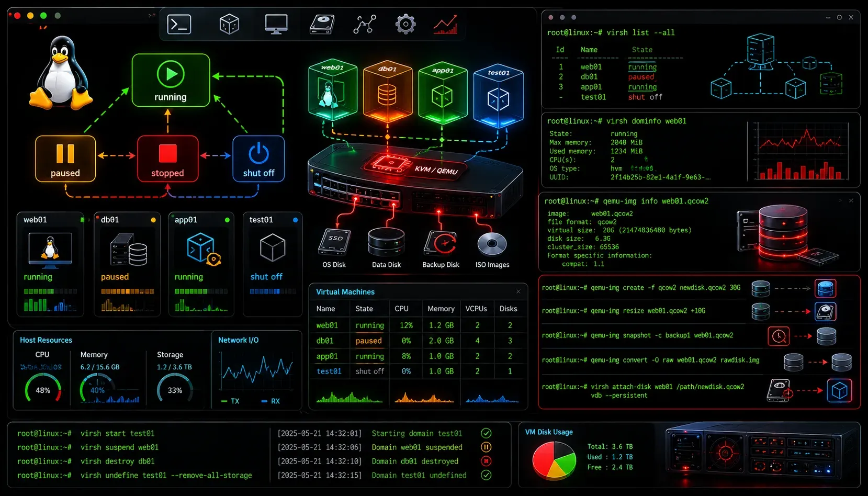Viewport: 868px width, 496px height.
Task: Click the blue shut off power button
Action: click(x=258, y=159)
